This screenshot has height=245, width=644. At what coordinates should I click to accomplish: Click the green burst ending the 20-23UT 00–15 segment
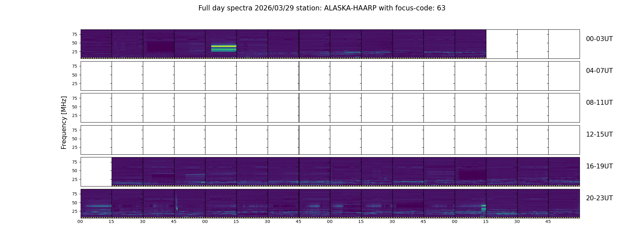(x=484, y=208)
